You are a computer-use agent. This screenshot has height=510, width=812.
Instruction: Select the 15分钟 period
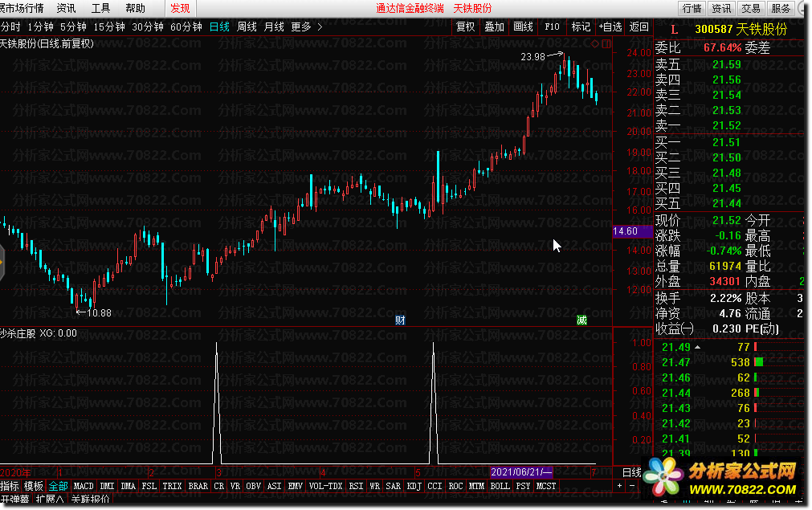pyautogui.click(x=109, y=27)
